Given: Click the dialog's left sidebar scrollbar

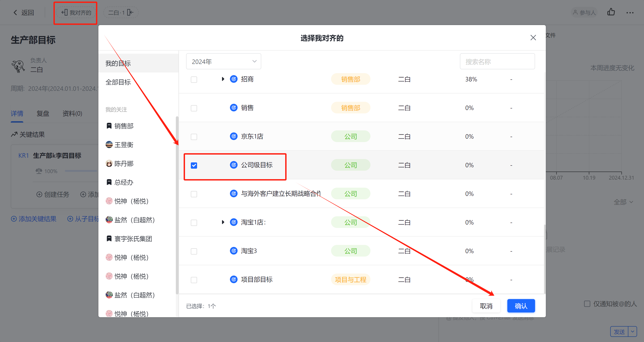Looking at the screenshot, I should click(x=177, y=205).
